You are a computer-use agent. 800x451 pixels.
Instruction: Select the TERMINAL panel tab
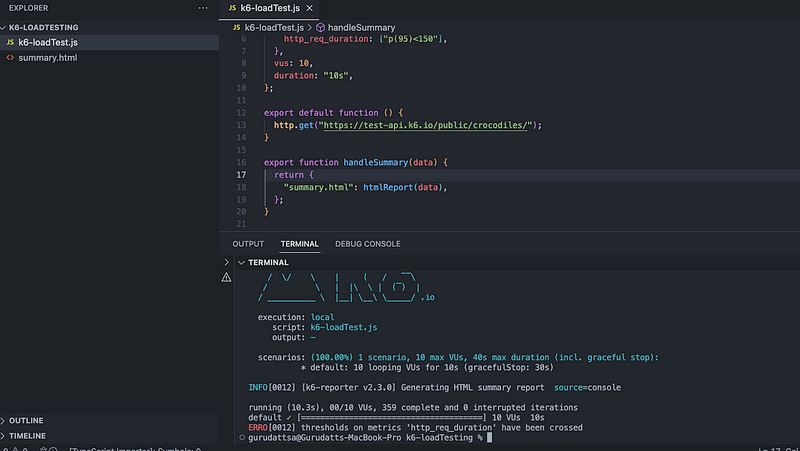(x=299, y=243)
